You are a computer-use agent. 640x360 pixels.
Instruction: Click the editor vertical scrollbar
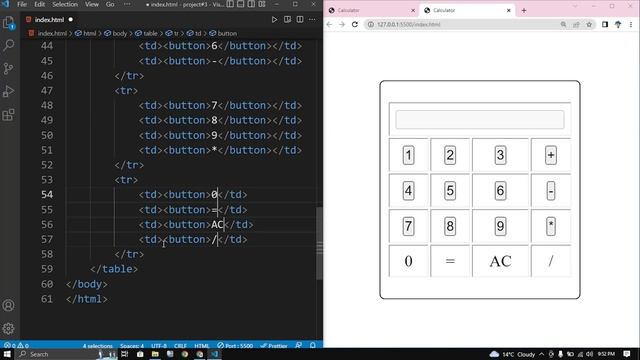[320, 243]
